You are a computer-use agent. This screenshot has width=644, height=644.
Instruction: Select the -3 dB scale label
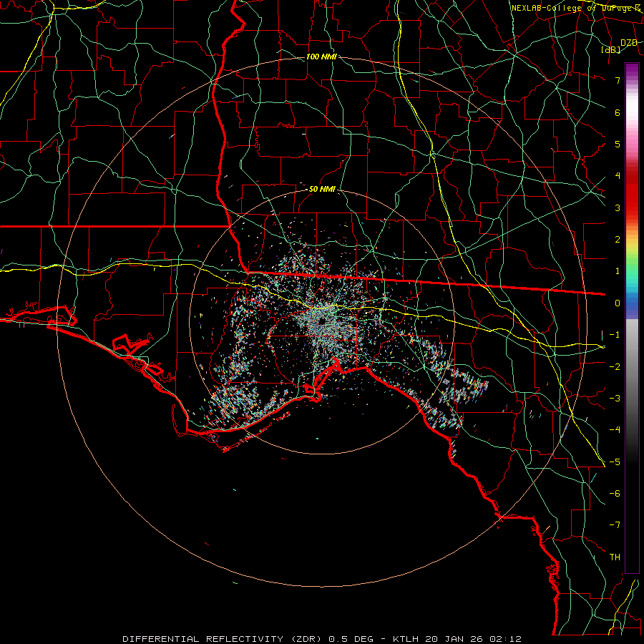(x=615, y=398)
